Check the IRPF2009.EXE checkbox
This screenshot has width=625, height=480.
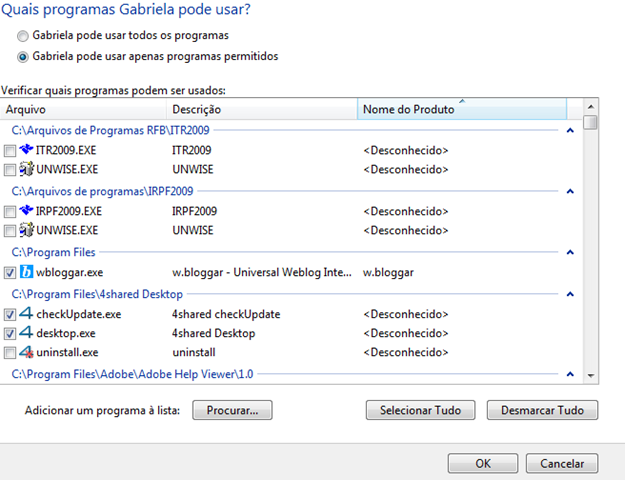tap(10, 212)
